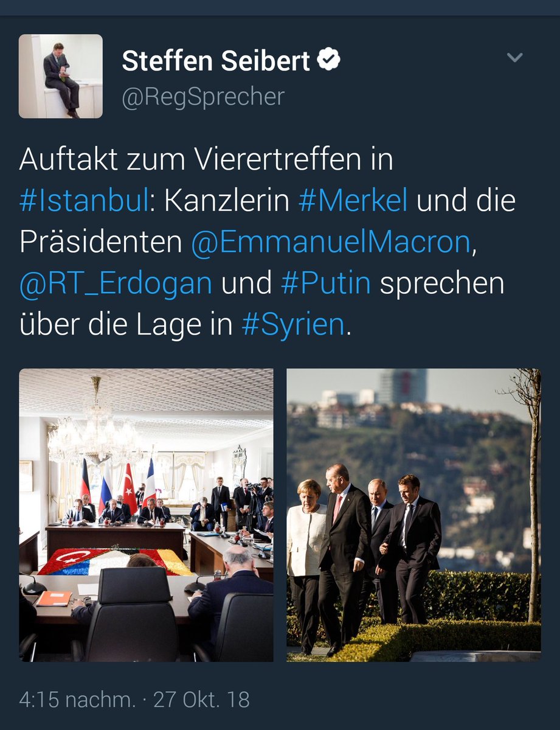Open the #Putin hashtag

click(x=326, y=284)
